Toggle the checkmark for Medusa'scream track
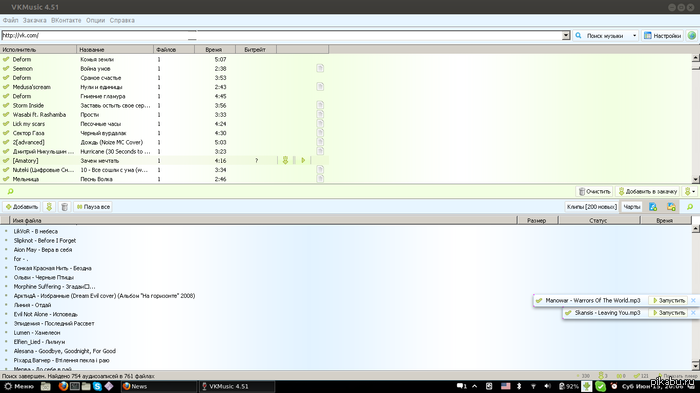This screenshot has height=393, width=700. 6,87
